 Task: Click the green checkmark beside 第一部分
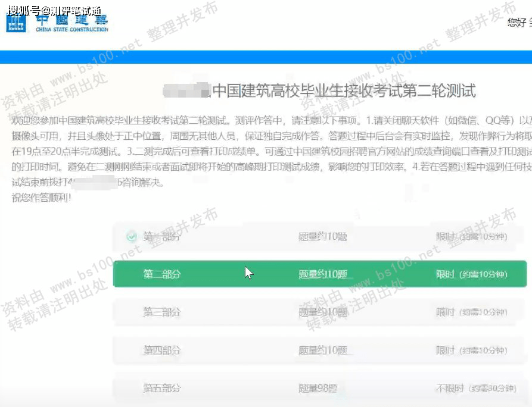pyautogui.click(x=131, y=236)
